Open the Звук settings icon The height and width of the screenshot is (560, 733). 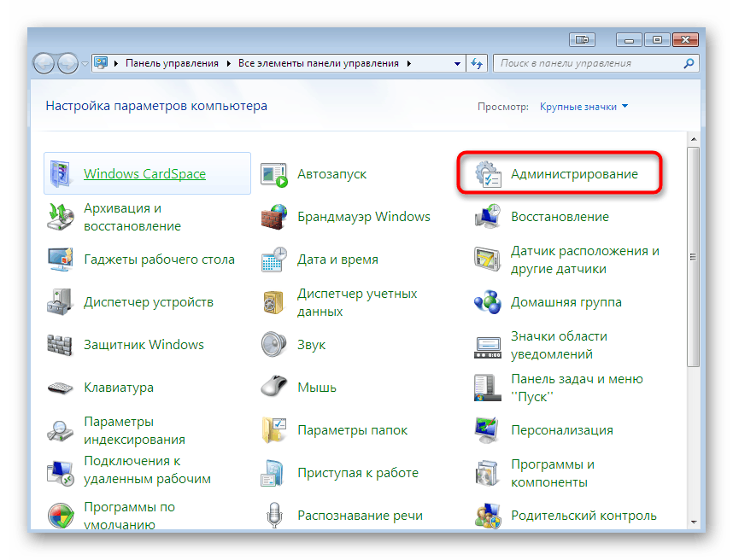(310, 345)
